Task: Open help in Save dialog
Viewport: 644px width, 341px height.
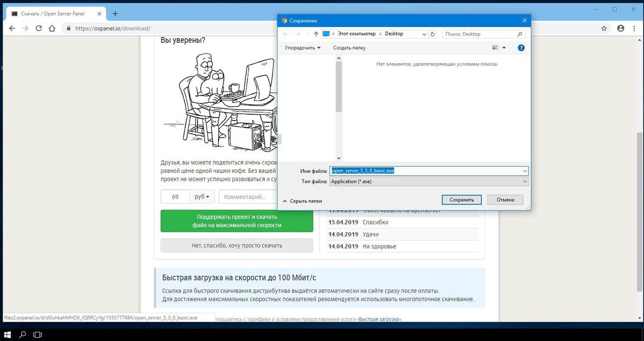Action: (x=521, y=48)
